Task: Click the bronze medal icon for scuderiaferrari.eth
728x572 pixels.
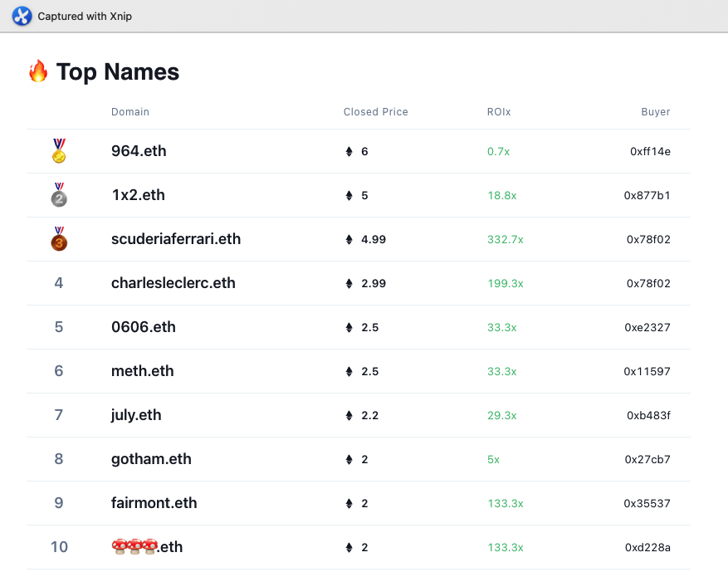Action: [x=59, y=238]
